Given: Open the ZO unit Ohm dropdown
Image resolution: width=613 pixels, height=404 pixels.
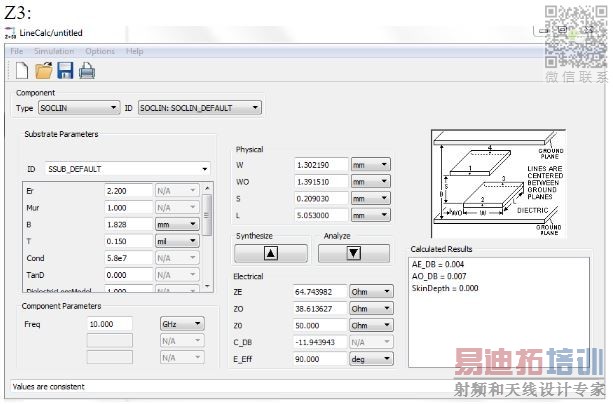Looking at the screenshot, I should coord(371,309).
